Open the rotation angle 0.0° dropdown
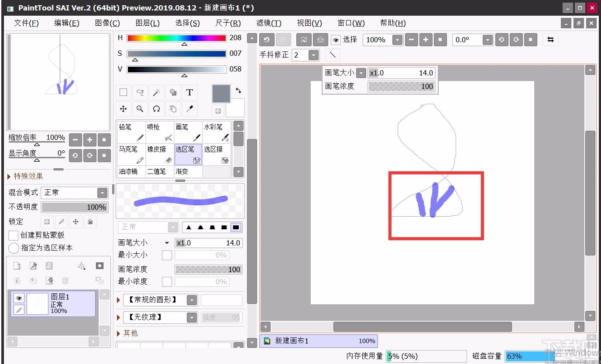The height and width of the screenshot is (364, 601). 488,40
